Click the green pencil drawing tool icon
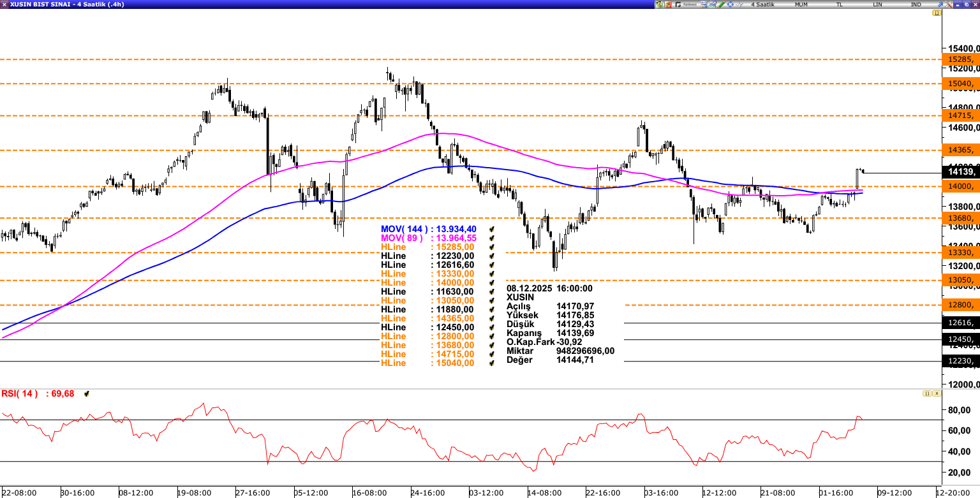Screen dimensions: 980x498 click(x=721, y=4)
